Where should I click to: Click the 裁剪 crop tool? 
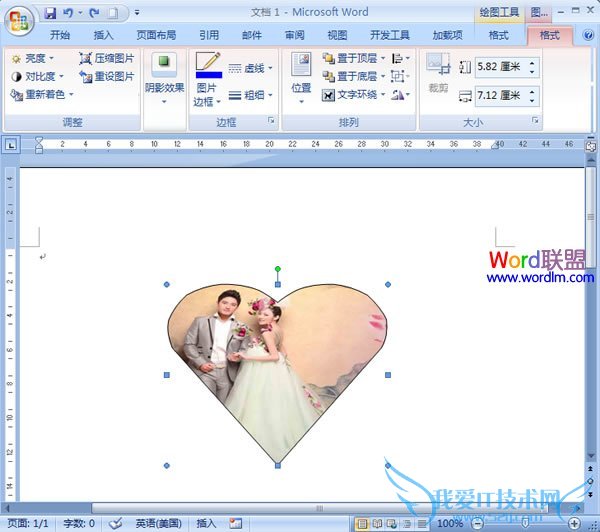[x=438, y=73]
